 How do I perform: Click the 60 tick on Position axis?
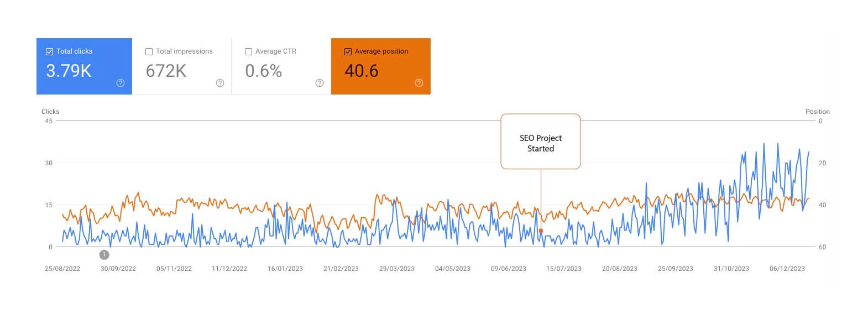point(822,247)
